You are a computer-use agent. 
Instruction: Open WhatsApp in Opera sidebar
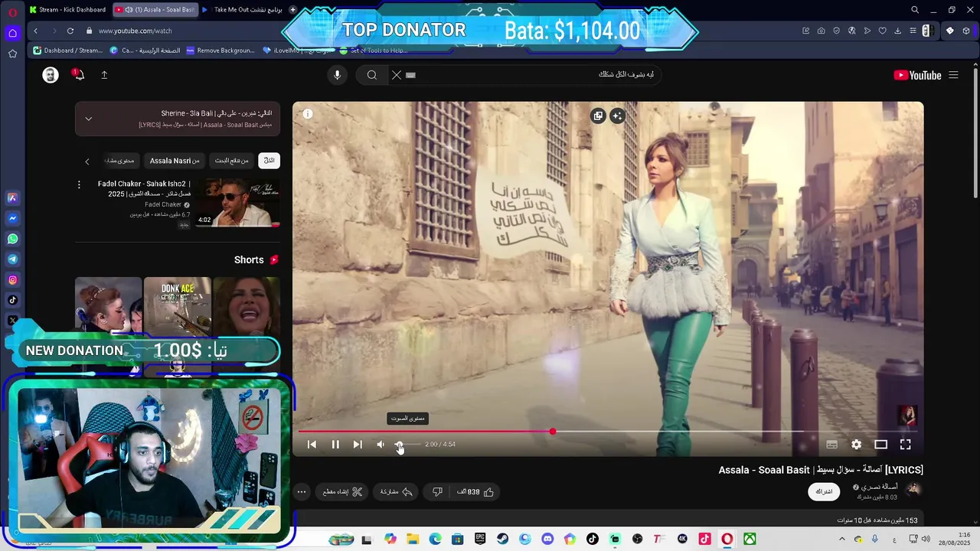(x=12, y=239)
